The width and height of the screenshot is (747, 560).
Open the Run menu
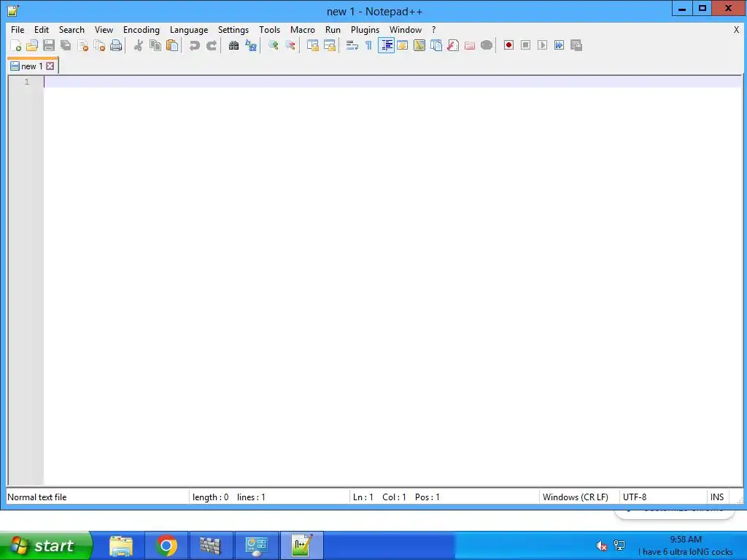[333, 29]
